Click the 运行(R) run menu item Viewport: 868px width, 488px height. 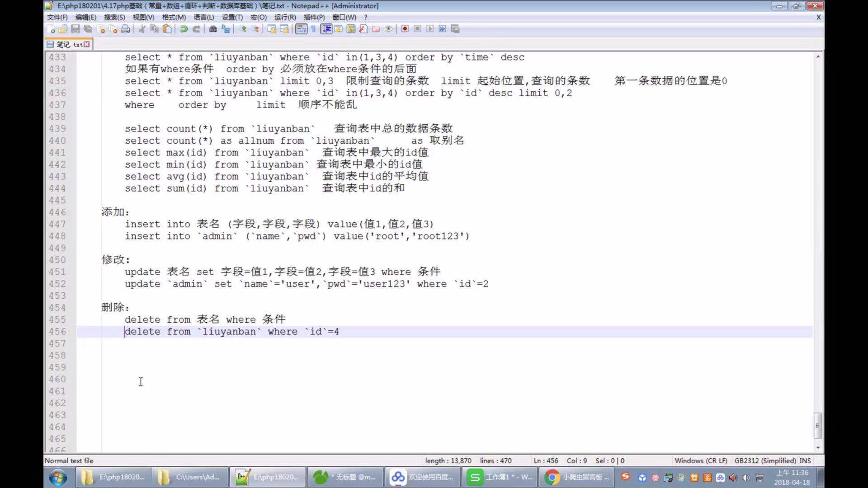[284, 17]
